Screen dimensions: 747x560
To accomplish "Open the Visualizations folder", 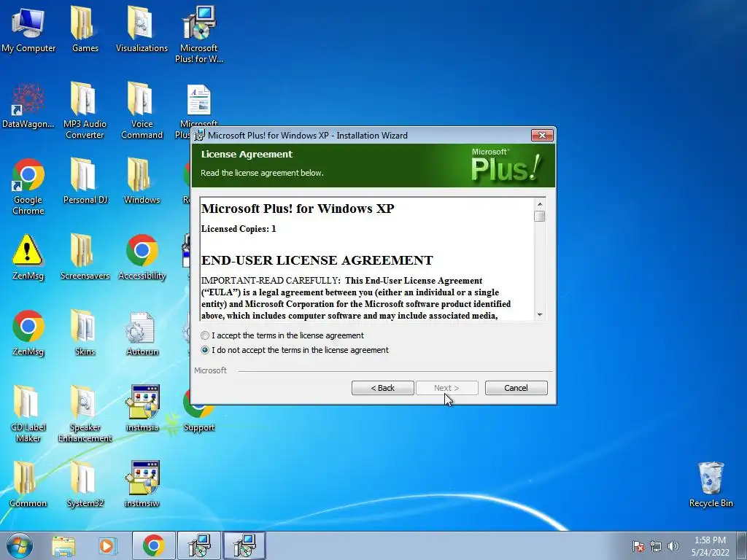I will point(142,29).
